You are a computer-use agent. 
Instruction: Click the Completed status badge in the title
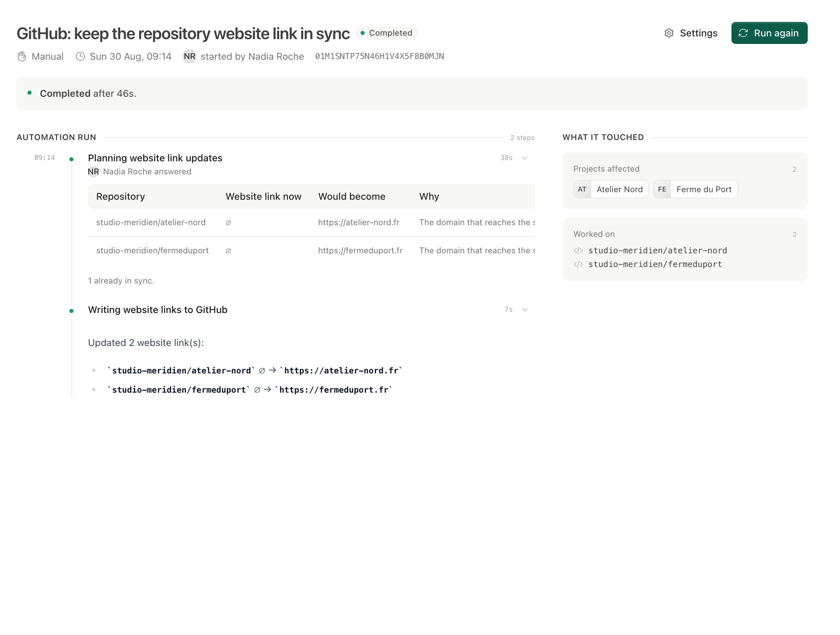pyautogui.click(x=387, y=33)
